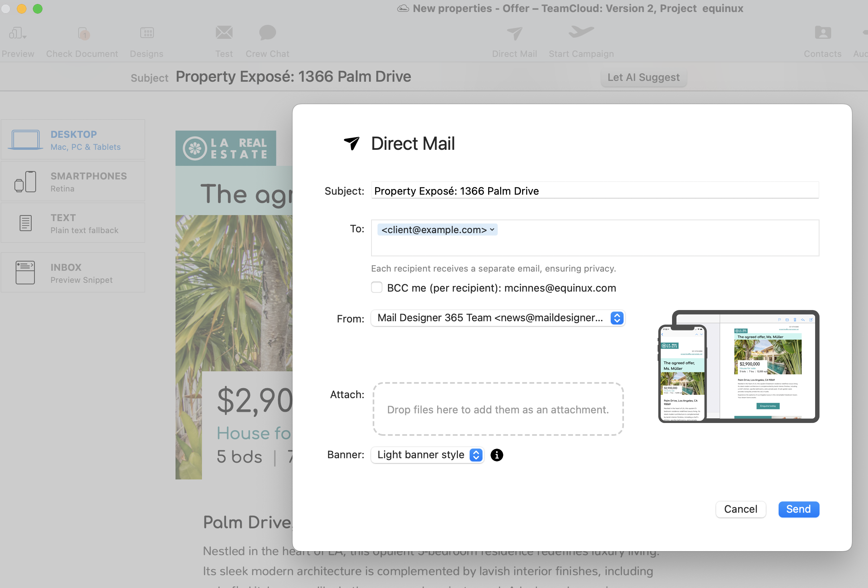Screen dimensions: 868x588
Task: Click the green window zoom button
Action: (x=38, y=9)
